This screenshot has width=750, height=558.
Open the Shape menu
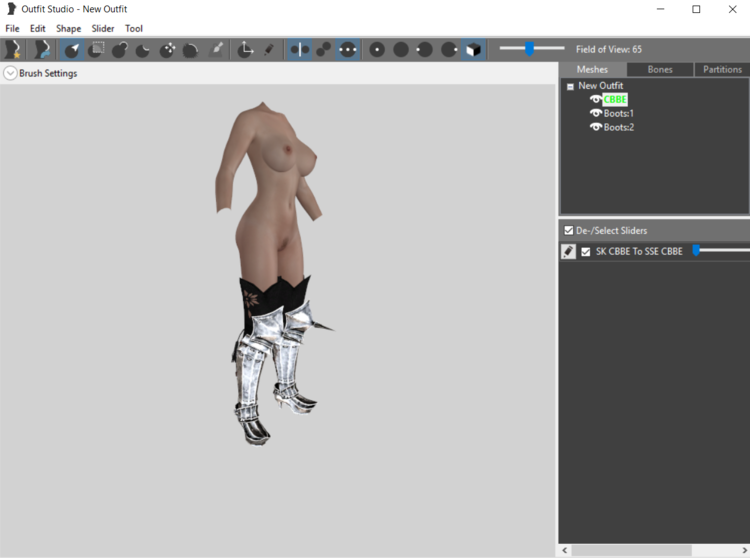point(68,28)
